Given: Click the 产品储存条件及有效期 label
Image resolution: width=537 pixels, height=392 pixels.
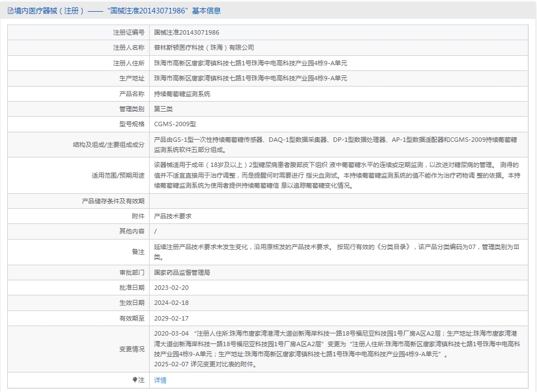Looking at the screenshot, I should coord(113,201).
